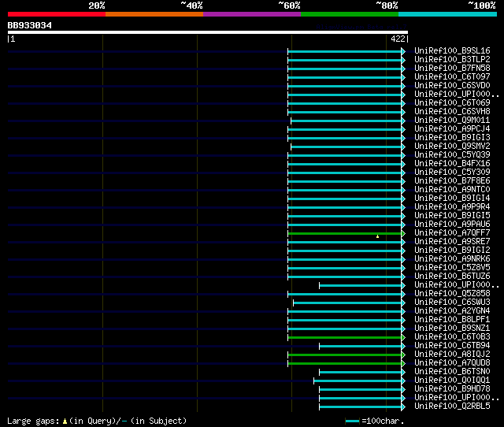Select the UniRef100_A9SRE7 label
Viewport: 504px width, 427px height.
click(452, 242)
